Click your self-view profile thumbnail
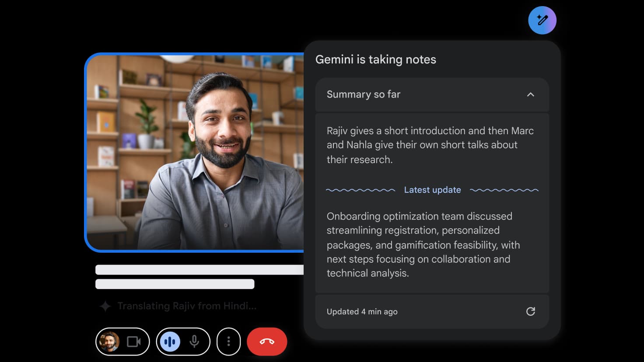 [109, 341]
